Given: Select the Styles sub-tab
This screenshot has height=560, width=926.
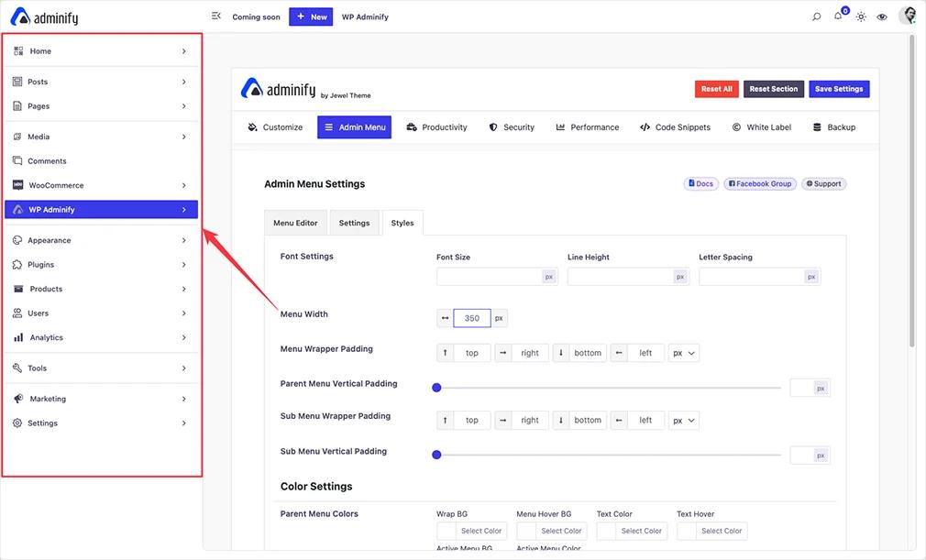Looking at the screenshot, I should point(402,223).
